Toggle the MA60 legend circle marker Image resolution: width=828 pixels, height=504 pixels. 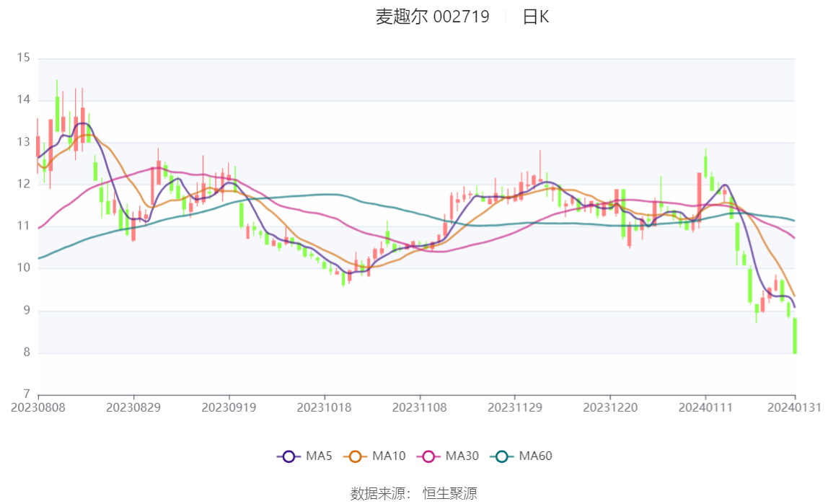click(x=502, y=456)
